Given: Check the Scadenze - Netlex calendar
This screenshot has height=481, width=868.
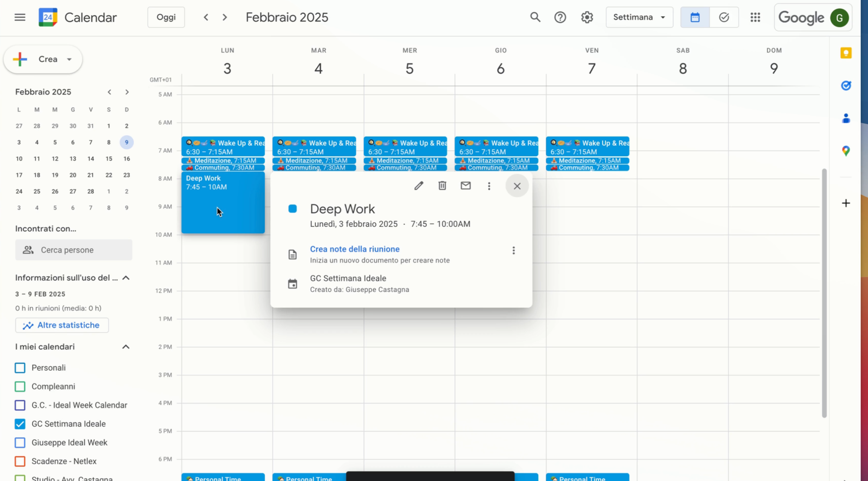Looking at the screenshot, I should pyautogui.click(x=20, y=461).
